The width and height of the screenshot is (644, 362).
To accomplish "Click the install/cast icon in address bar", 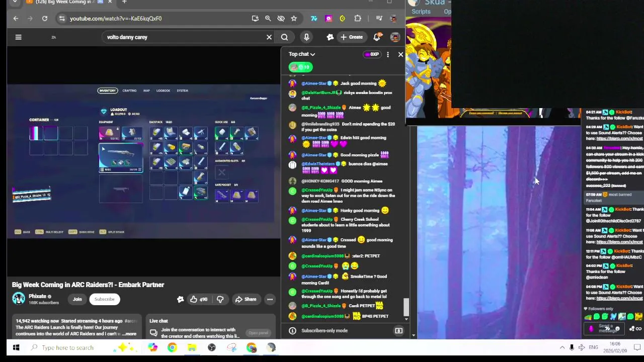I will 255,19.
